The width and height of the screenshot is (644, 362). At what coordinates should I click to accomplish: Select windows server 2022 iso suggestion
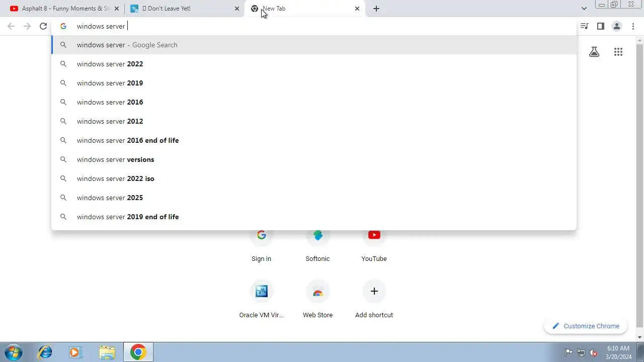point(314,178)
